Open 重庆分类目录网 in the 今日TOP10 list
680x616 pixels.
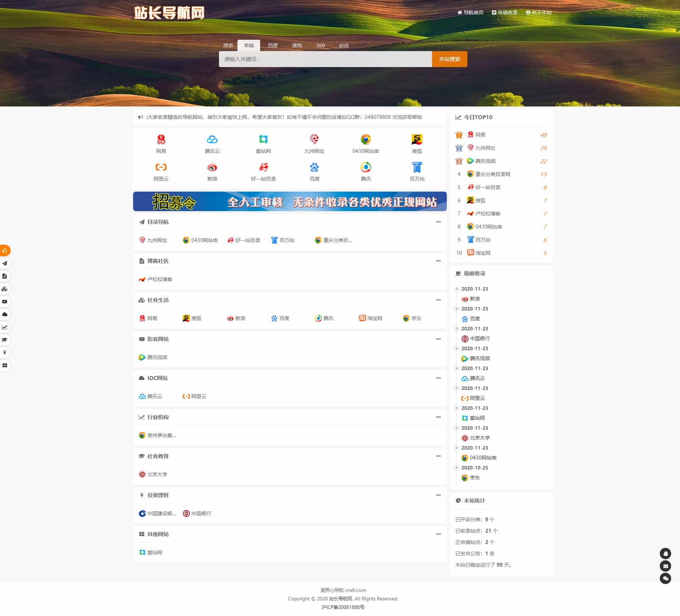[x=489, y=174]
